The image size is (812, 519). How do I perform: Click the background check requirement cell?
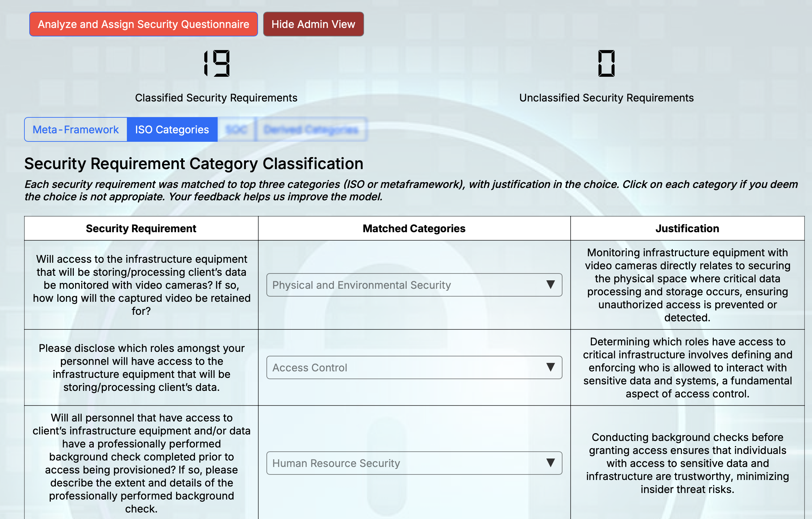point(141,463)
